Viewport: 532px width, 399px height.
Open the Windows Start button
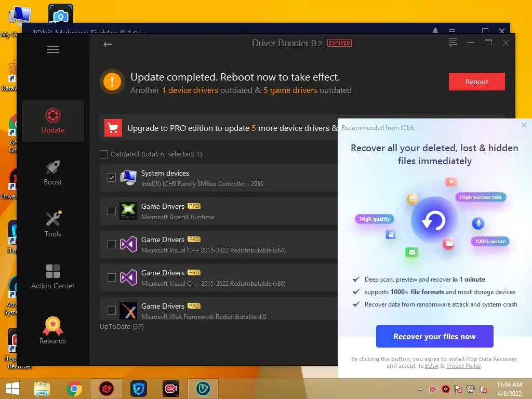tap(12, 389)
